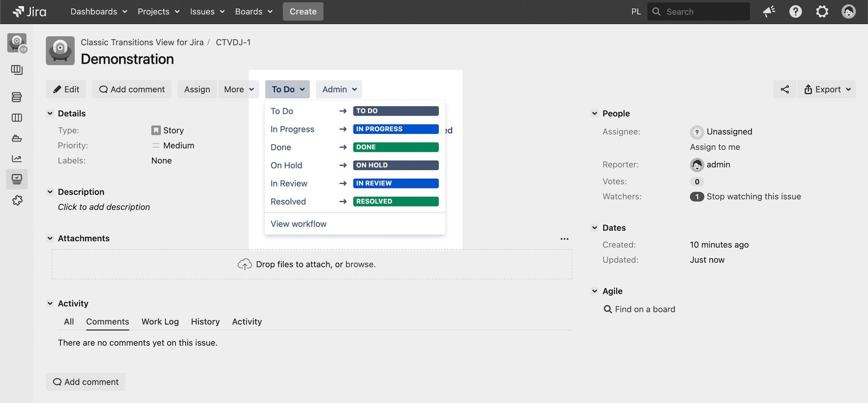Collapse the Description section

click(50, 192)
